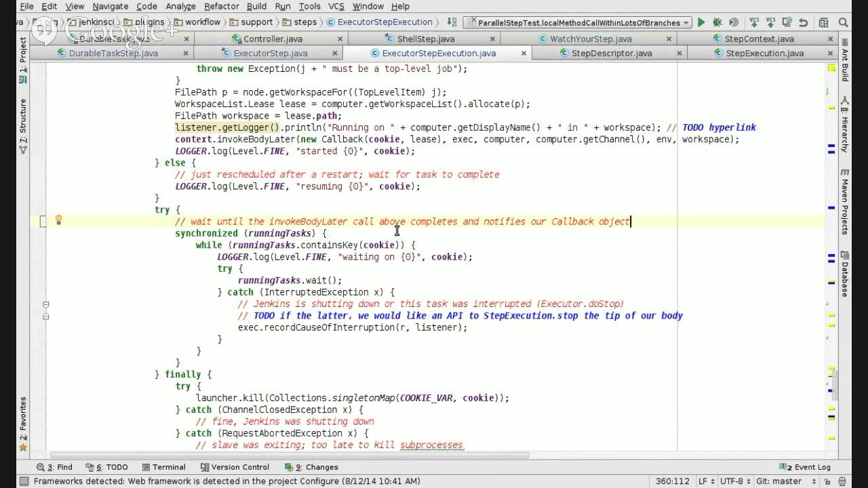This screenshot has height=488, width=868.
Task: Open the Help menu
Action: click(400, 6)
